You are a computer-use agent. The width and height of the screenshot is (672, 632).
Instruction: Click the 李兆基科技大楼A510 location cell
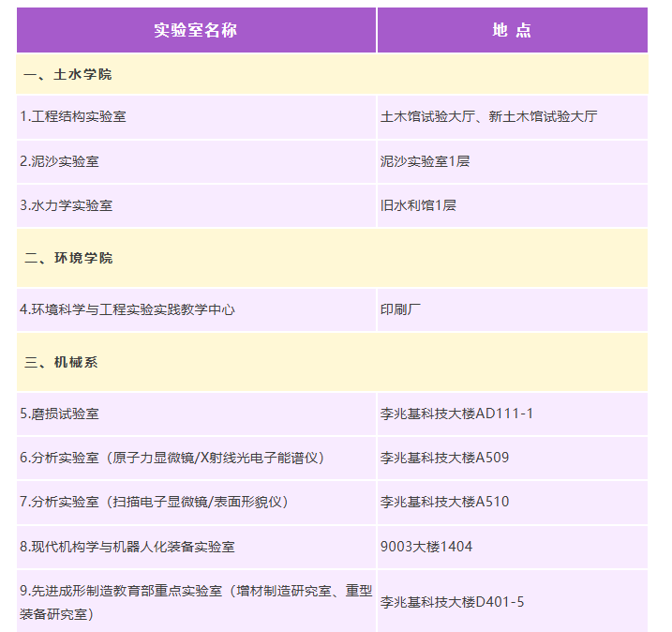444,502
